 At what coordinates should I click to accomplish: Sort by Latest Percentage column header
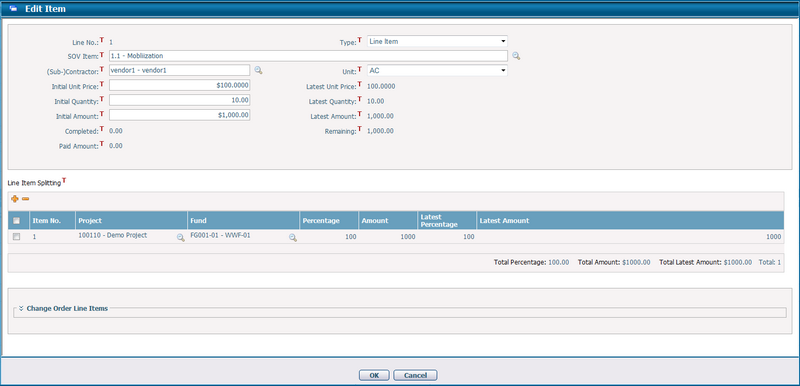pyautogui.click(x=447, y=221)
